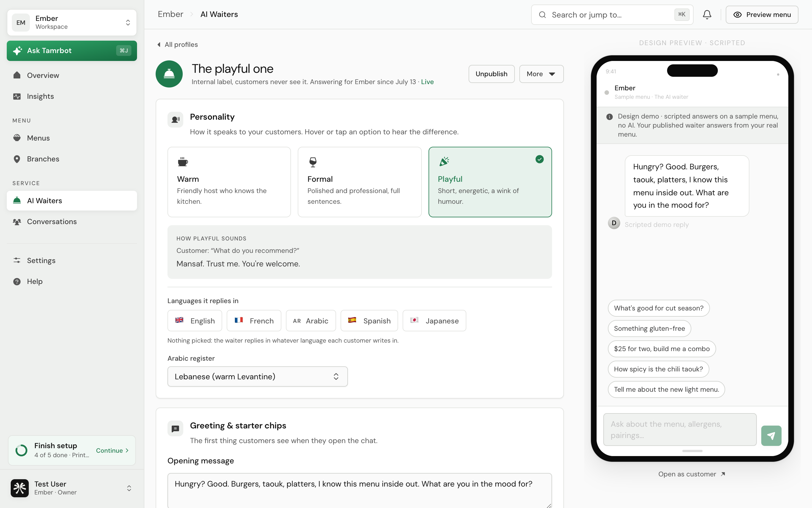Click the Ask Tamrbot sparkle icon

[17, 51]
